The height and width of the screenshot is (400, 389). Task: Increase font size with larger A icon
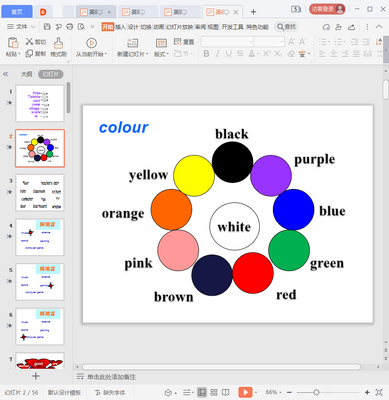tap(291, 42)
